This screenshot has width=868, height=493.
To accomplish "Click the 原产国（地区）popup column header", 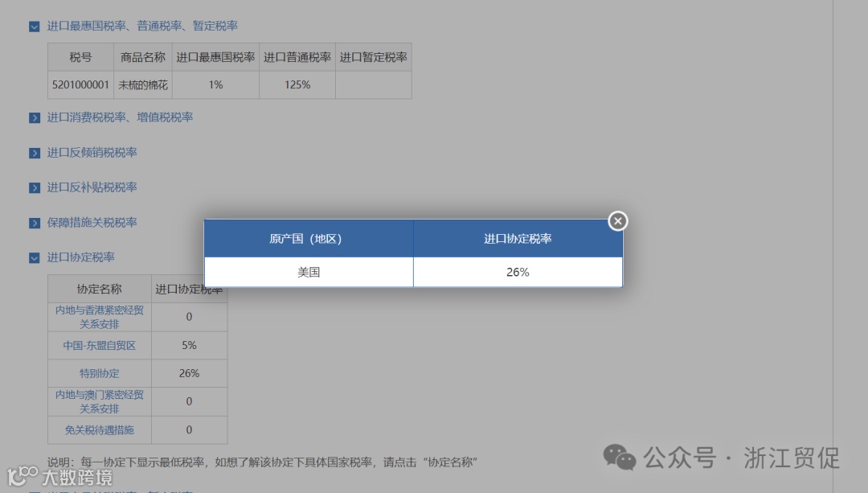I will pyautogui.click(x=309, y=239).
